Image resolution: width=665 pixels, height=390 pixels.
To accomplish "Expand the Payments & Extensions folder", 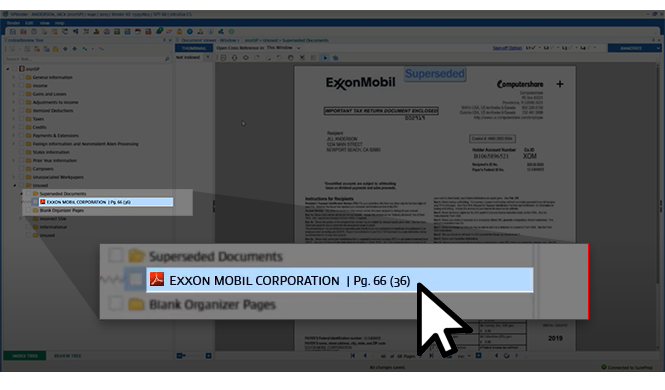I will tap(14, 135).
